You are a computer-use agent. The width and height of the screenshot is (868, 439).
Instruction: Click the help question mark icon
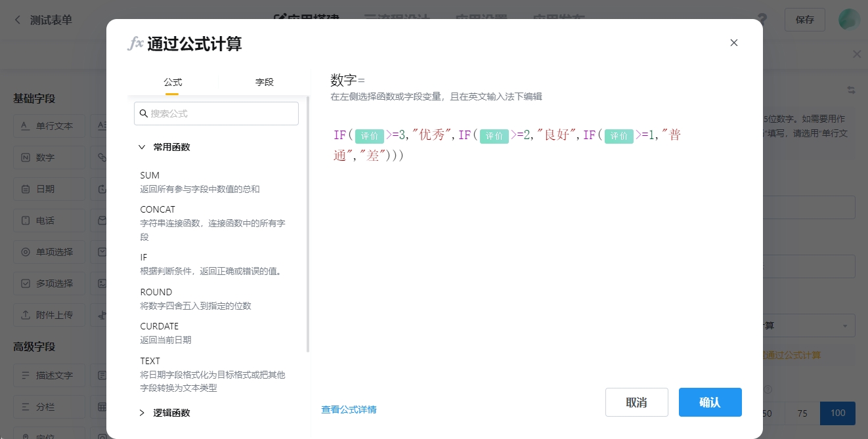tap(762, 19)
